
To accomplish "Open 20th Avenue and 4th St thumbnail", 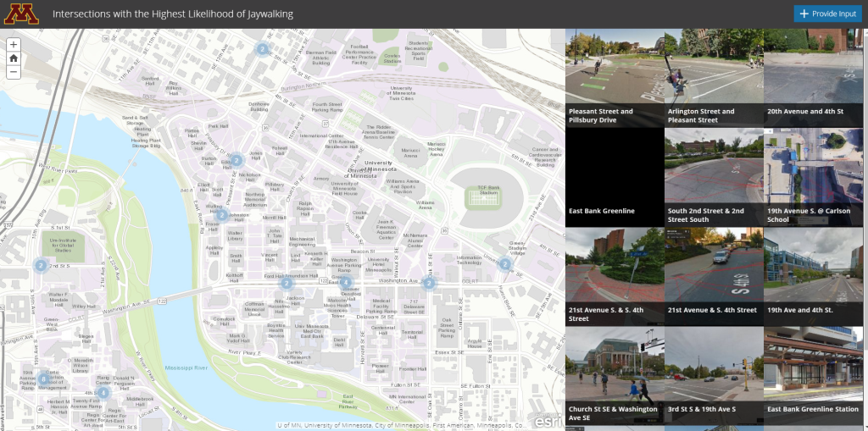I will point(813,78).
